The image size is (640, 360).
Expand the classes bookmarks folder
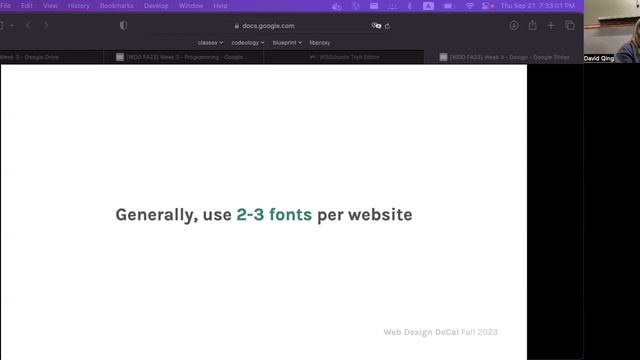coord(210,42)
